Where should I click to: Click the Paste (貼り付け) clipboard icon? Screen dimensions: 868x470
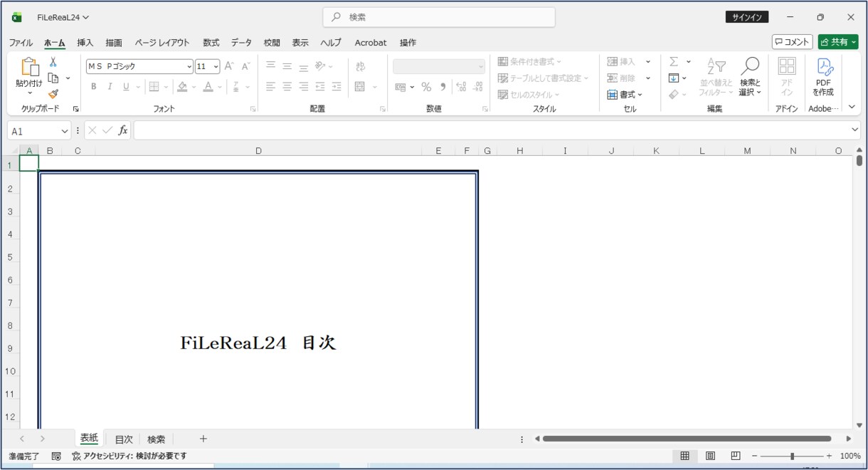click(x=30, y=67)
